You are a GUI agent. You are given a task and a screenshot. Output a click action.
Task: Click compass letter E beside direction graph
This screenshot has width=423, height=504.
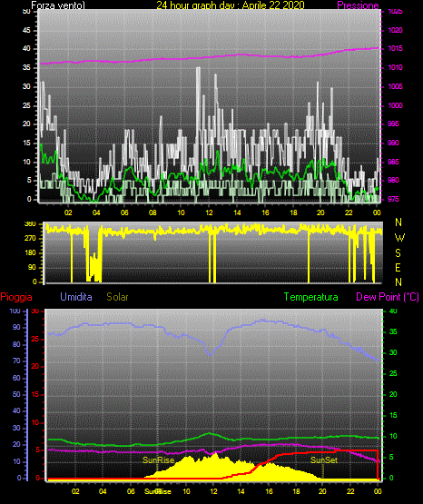pyautogui.click(x=398, y=267)
